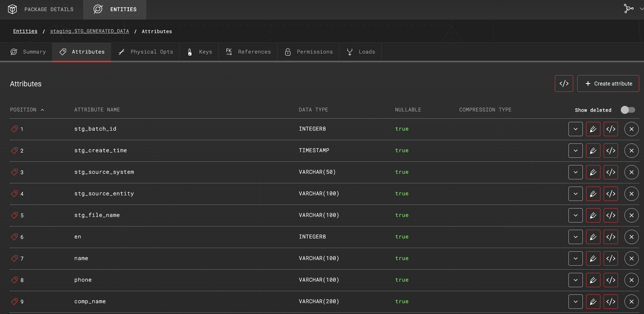Viewport: 644px width, 314px height.
Task: Open staging.STG_GENERATED_DATA breadcrumb link
Action: [90, 31]
